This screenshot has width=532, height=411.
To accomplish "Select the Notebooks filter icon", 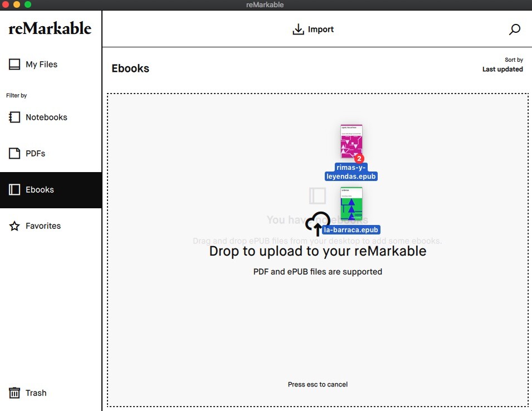I will tap(13, 117).
